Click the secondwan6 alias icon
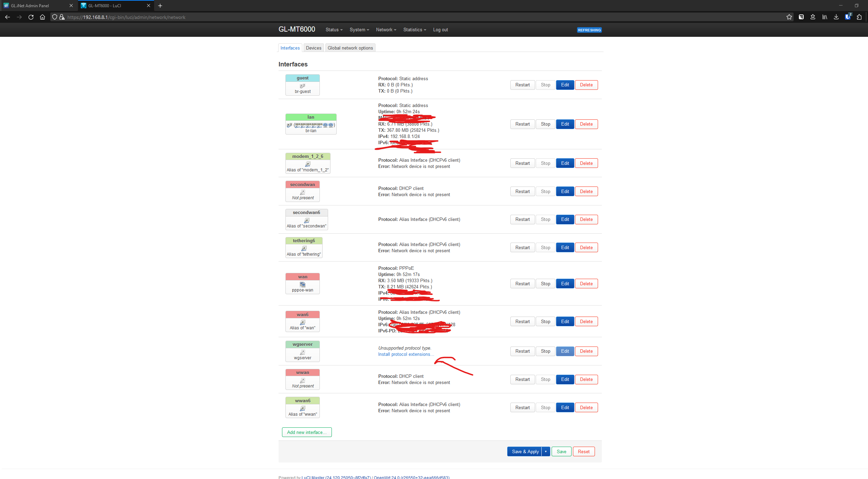This screenshot has height=479, width=868. (307, 221)
